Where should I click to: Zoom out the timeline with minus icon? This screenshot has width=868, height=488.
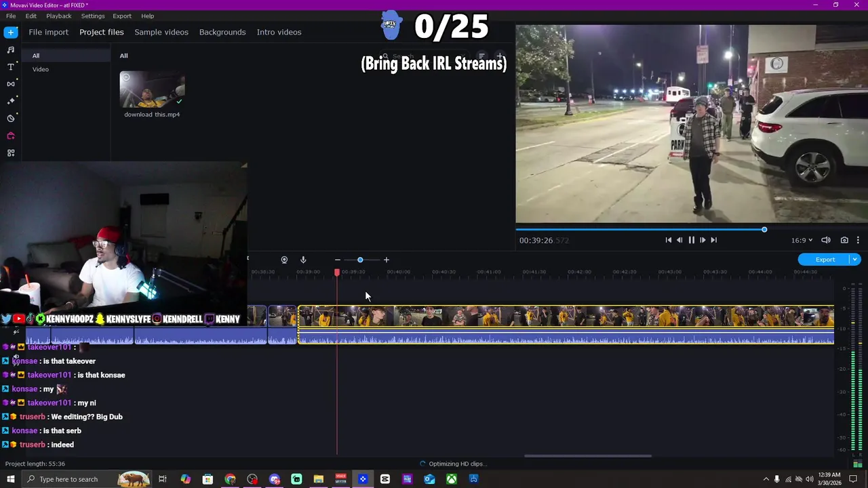[x=337, y=260]
